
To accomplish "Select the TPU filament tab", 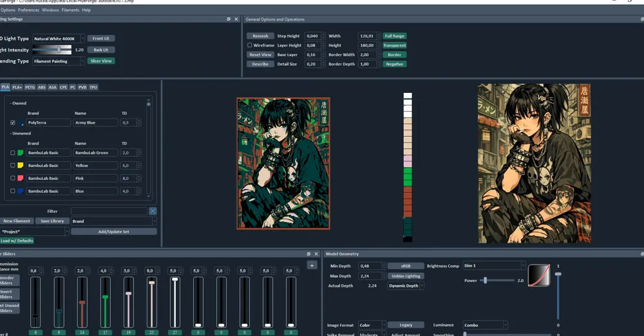I will (93, 87).
